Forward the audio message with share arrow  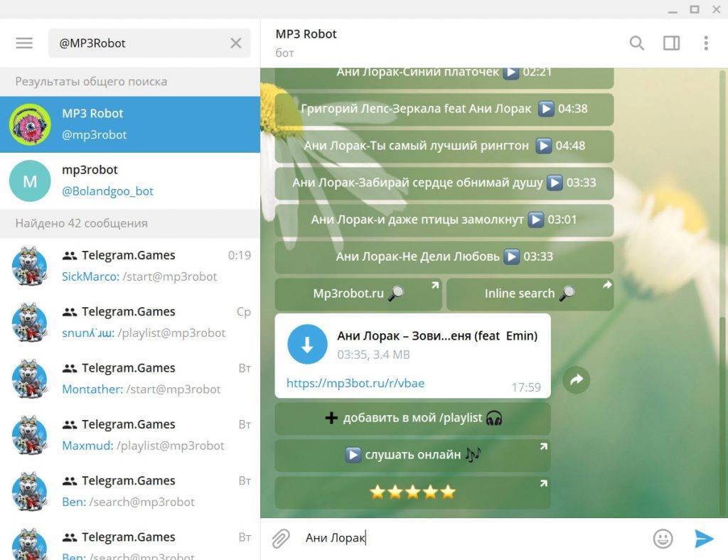tap(576, 379)
